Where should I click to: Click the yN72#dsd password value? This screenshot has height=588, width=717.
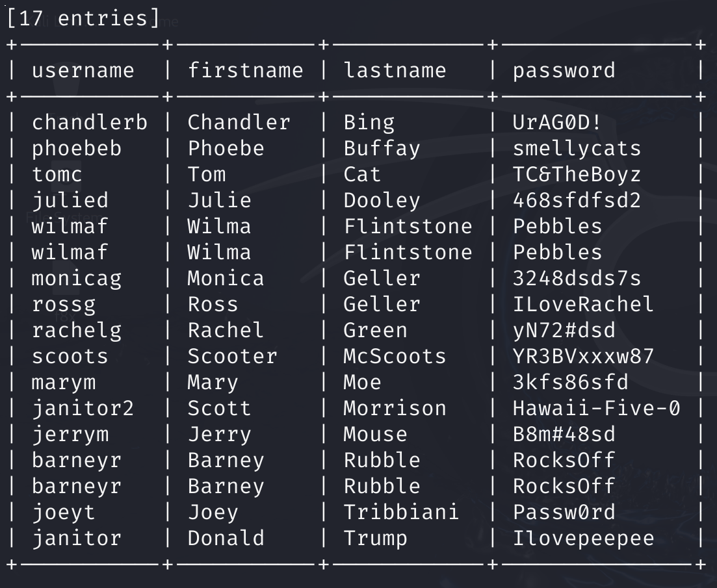point(564,331)
